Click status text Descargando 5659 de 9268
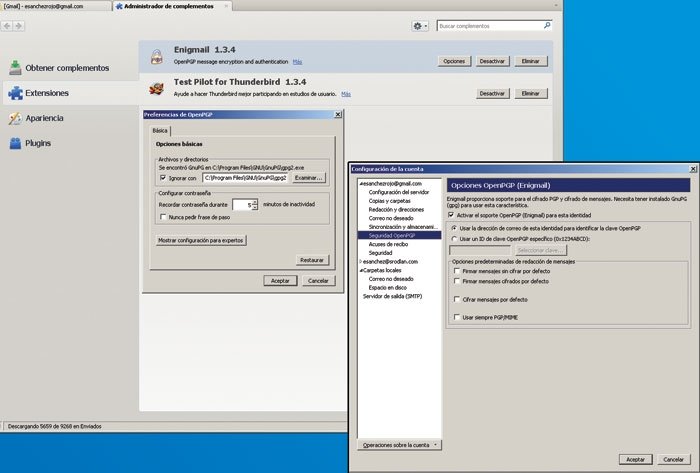 (54, 427)
